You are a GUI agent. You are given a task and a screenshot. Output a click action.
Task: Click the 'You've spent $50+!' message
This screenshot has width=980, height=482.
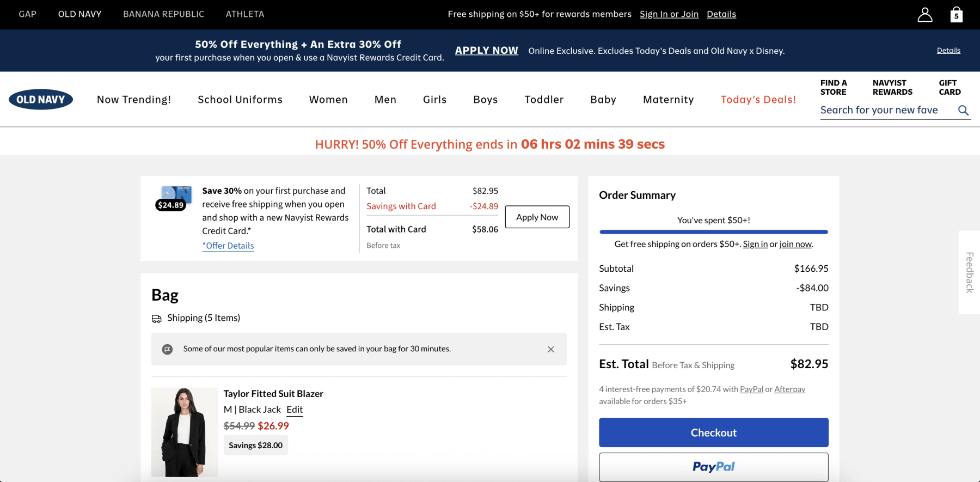tap(714, 221)
